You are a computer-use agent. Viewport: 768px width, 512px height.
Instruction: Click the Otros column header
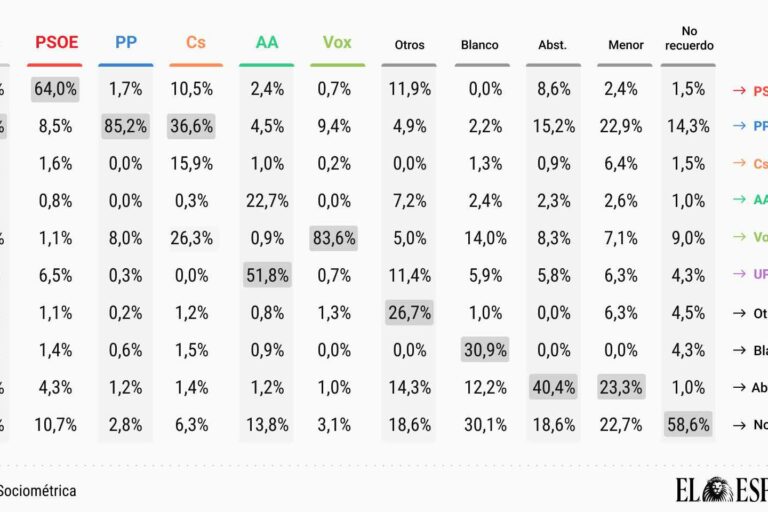[x=409, y=45]
